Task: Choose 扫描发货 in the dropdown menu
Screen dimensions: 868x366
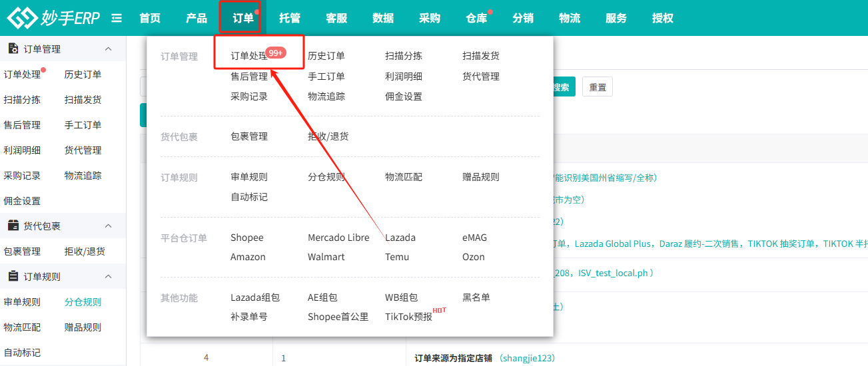Action: pos(481,56)
